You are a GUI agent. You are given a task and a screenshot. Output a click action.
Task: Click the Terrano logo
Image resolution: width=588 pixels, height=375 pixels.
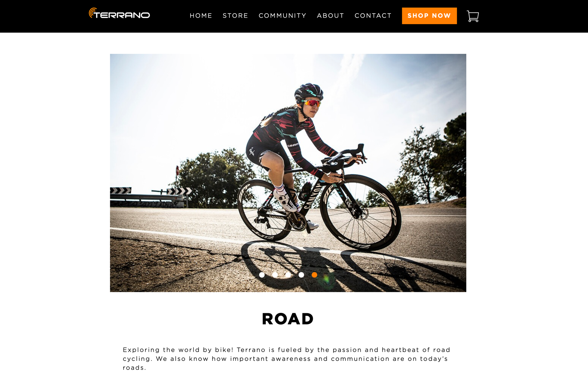tap(119, 13)
